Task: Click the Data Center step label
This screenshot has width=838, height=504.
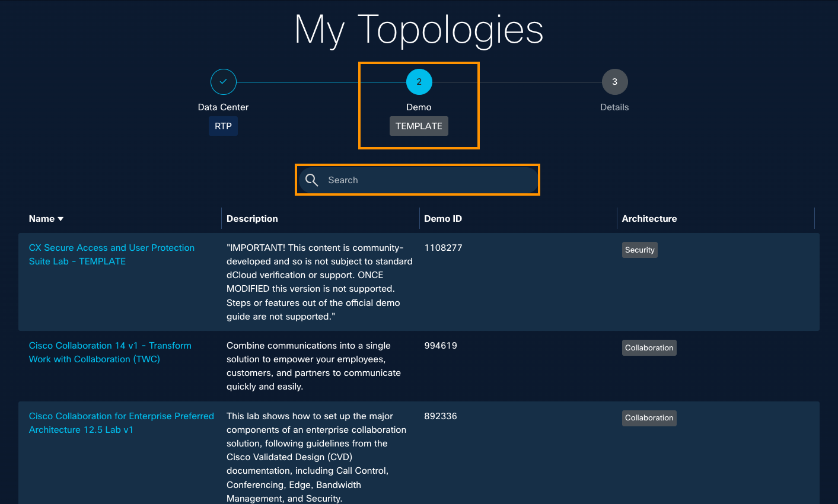Action: pos(223,107)
